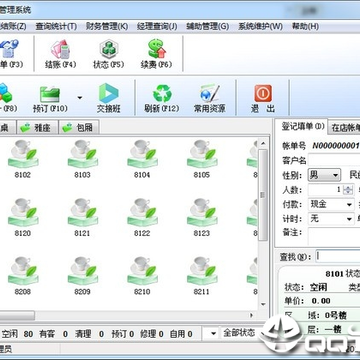Select tea table 8211
The height and width of the screenshot is (360, 360).
(x=202, y=276)
